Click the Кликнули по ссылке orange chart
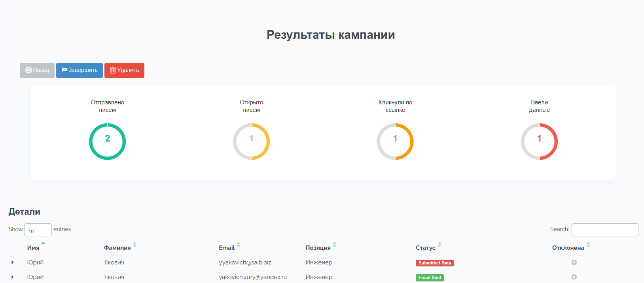 (x=395, y=141)
